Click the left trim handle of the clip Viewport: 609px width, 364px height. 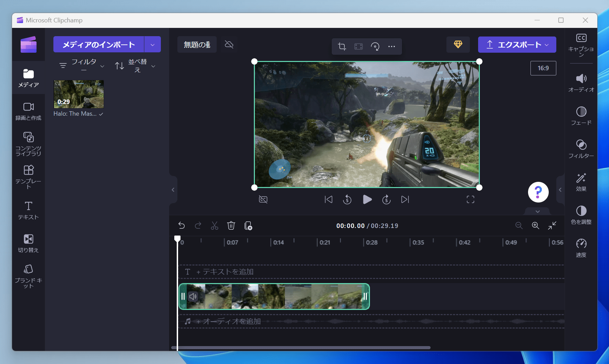pyautogui.click(x=183, y=297)
